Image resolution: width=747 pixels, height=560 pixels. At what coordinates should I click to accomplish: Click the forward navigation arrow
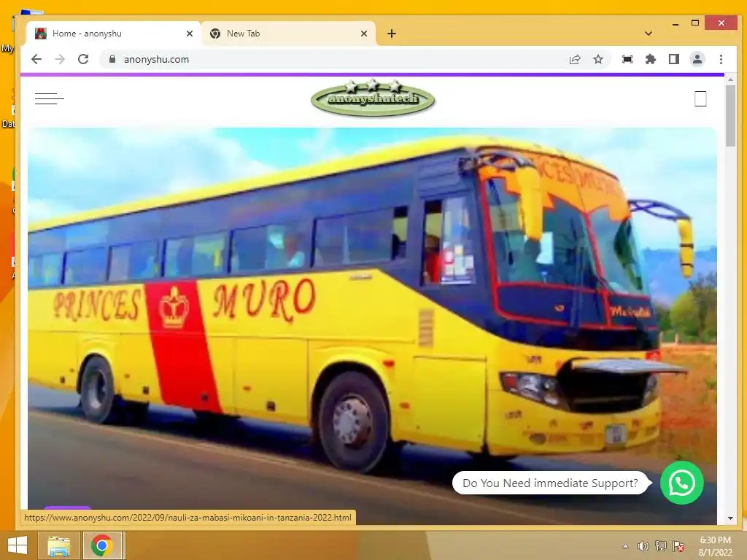tap(60, 59)
